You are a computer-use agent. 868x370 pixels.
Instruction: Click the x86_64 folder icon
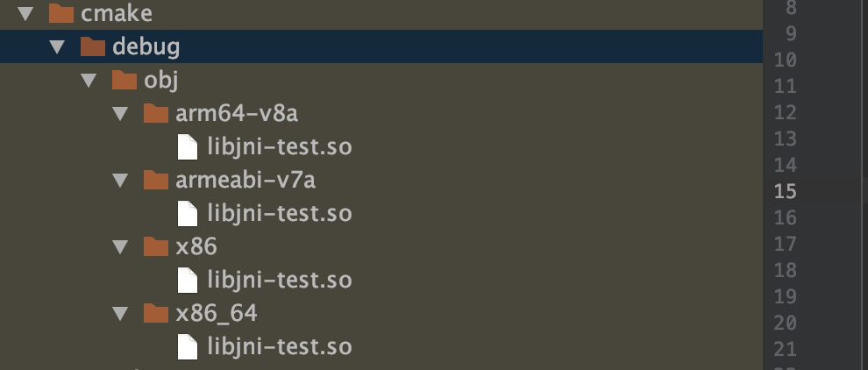(155, 313)
